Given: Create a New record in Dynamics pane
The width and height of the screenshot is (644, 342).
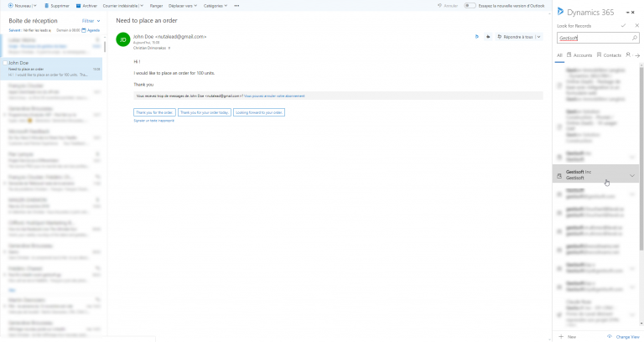Looking at the screenshot, I should [567, 337].
